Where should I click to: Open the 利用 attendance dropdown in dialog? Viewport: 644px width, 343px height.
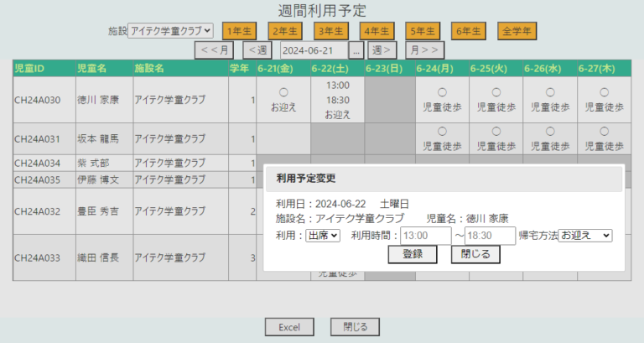tap(323, 236)
